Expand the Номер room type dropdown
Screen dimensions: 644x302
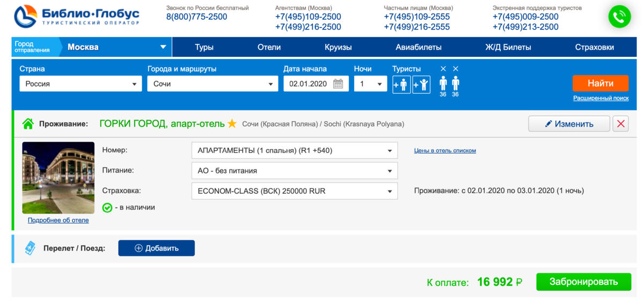[x=295, y=151]
